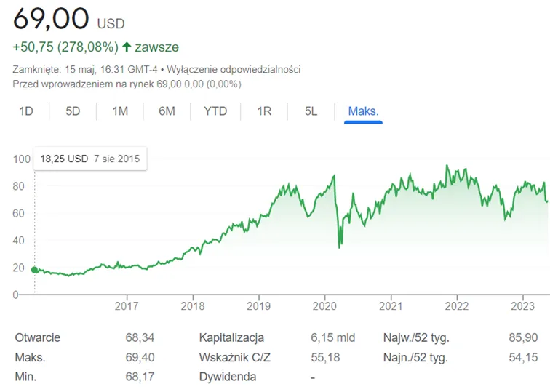Image resolution: width=550 pixels, height=392 pixels.
Task: Switch to the 6M chart range
Action: pos(167,111)
